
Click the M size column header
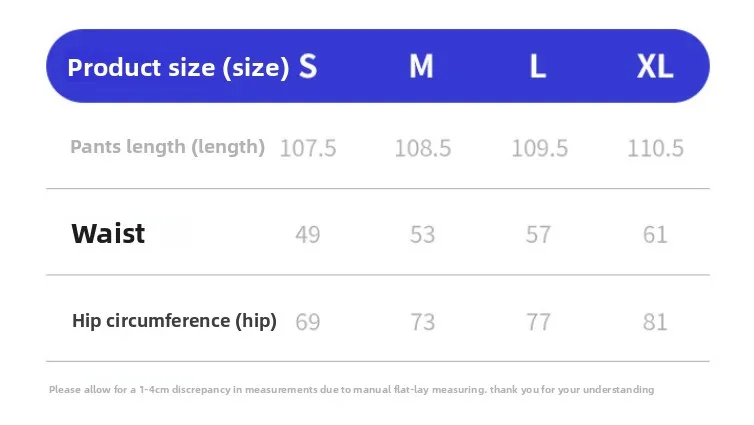pyautogui.click(x=421, y=66)
